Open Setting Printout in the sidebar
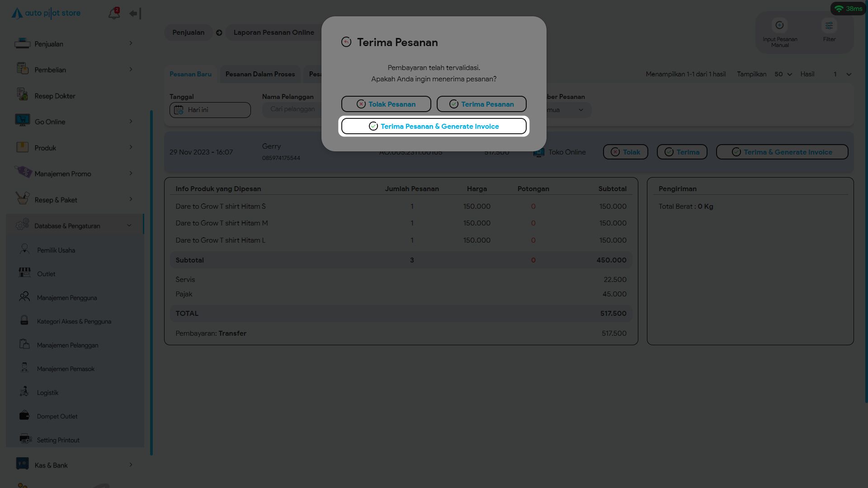This screenshot has width=868, height=488. point(58,440)
